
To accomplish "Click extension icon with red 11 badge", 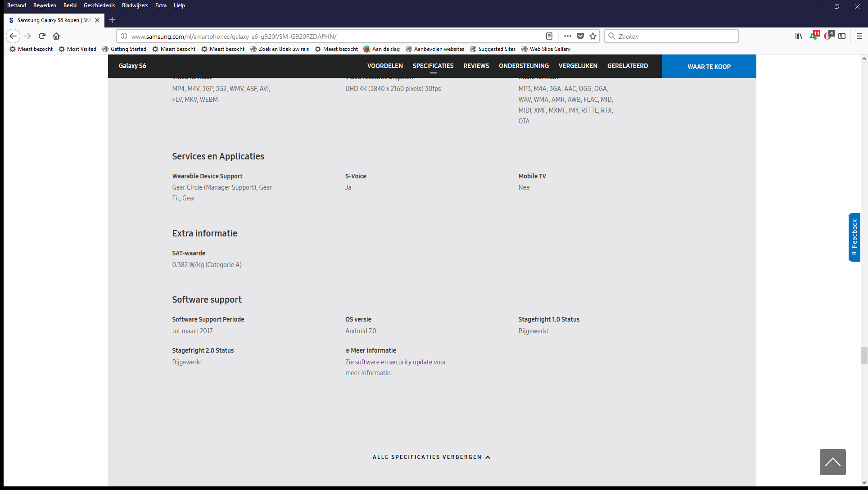I will (814, 36).
